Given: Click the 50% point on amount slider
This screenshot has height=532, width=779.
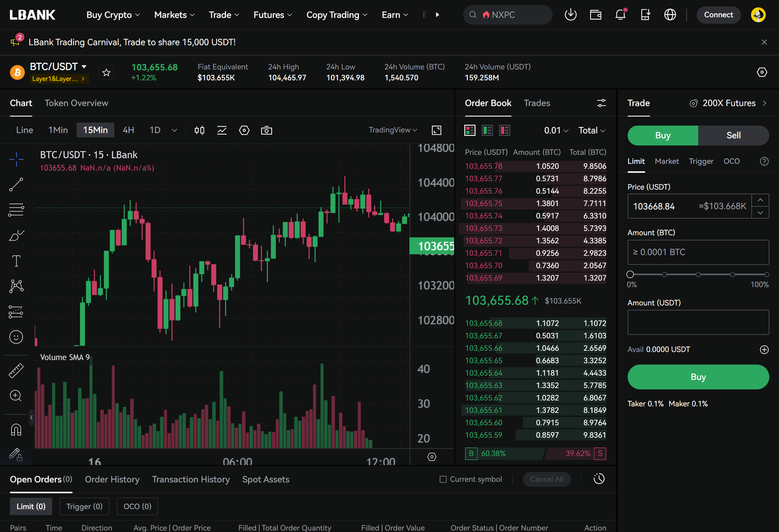Looking at the screenshot, I should [698, 275].
